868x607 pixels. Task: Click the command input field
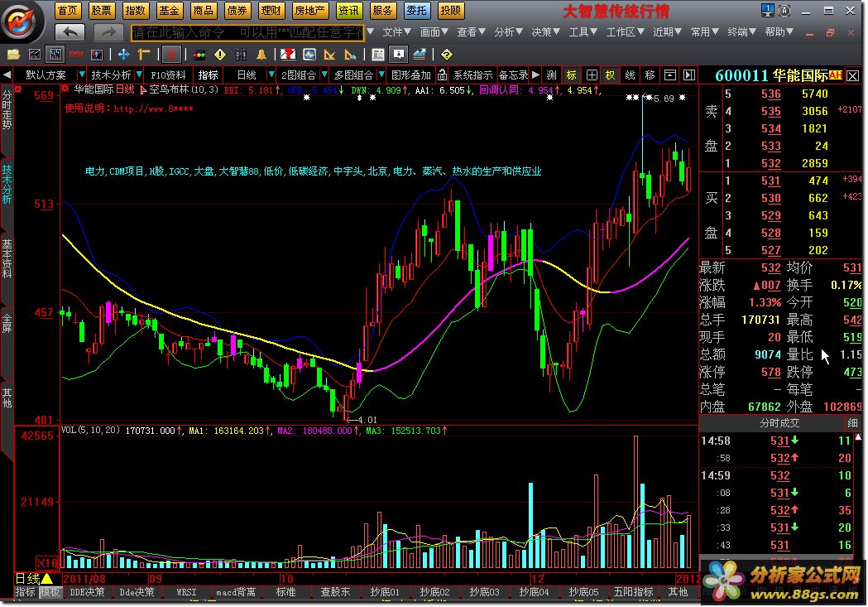(x=248, y=32)
